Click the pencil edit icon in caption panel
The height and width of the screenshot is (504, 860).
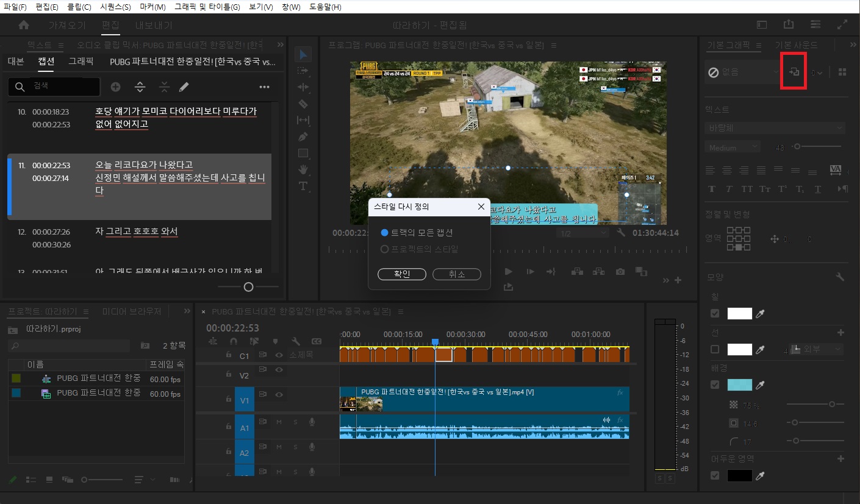tap(184, 87)
